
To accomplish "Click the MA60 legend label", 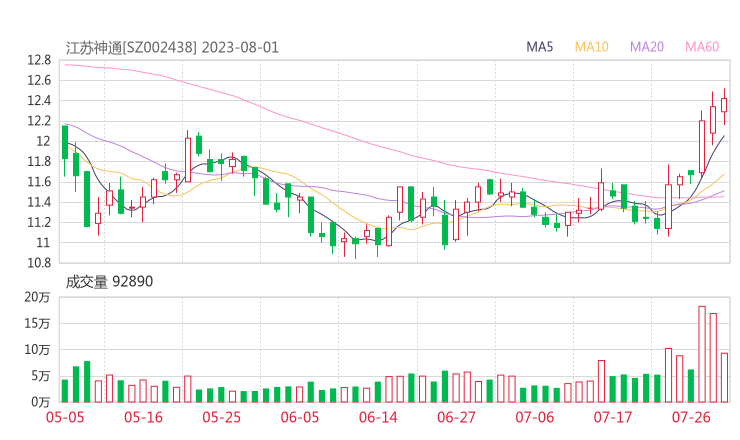I will coord(702,47).
